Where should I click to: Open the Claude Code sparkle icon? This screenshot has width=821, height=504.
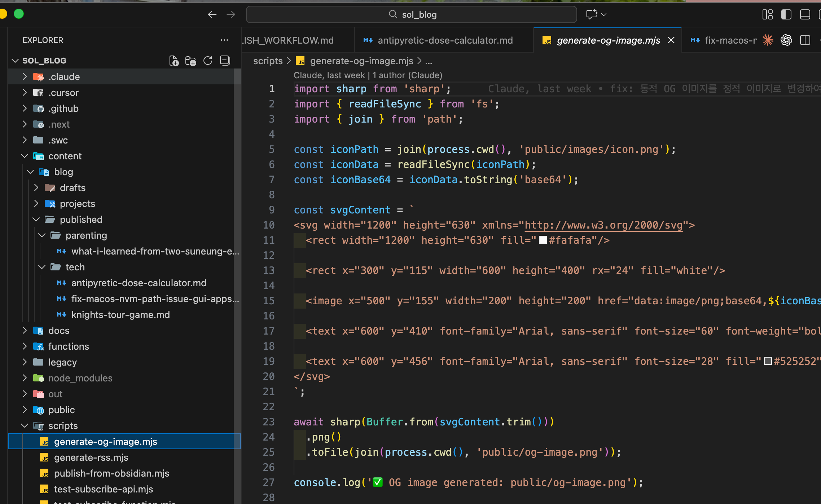click(x=768, y=40)
